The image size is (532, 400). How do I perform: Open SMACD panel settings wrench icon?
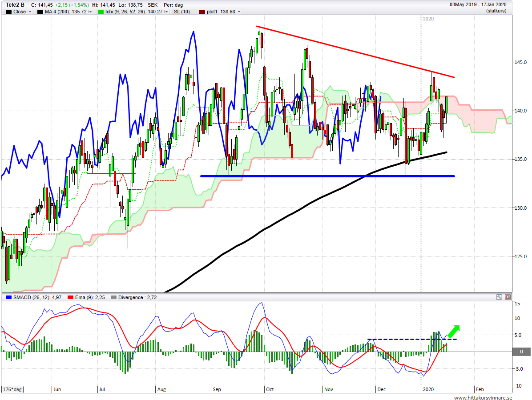499,297
